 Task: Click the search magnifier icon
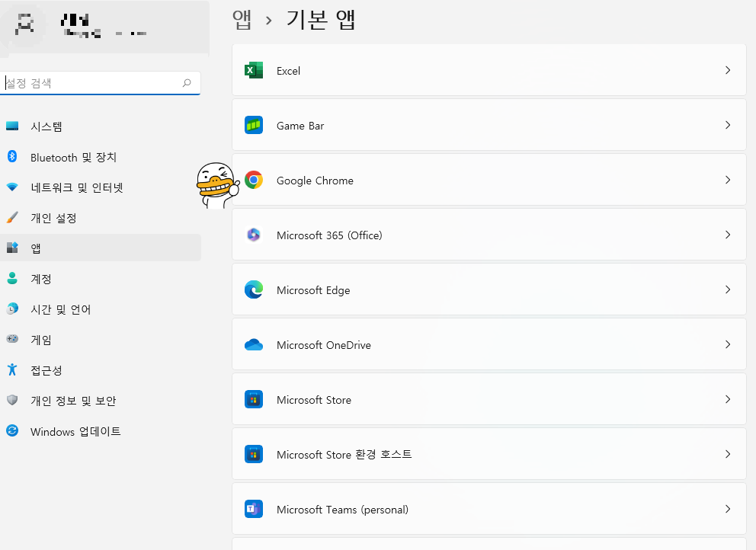click(187, 83)
